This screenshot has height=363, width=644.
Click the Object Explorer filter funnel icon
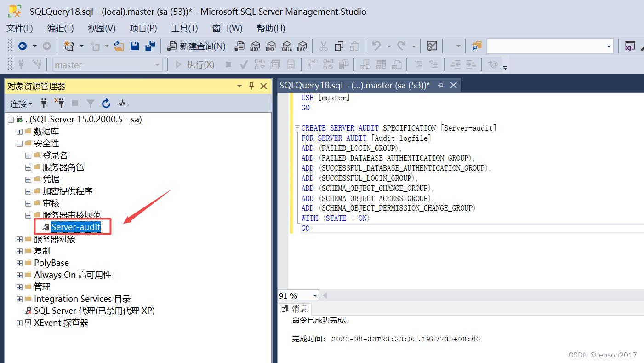coord(91,103)
